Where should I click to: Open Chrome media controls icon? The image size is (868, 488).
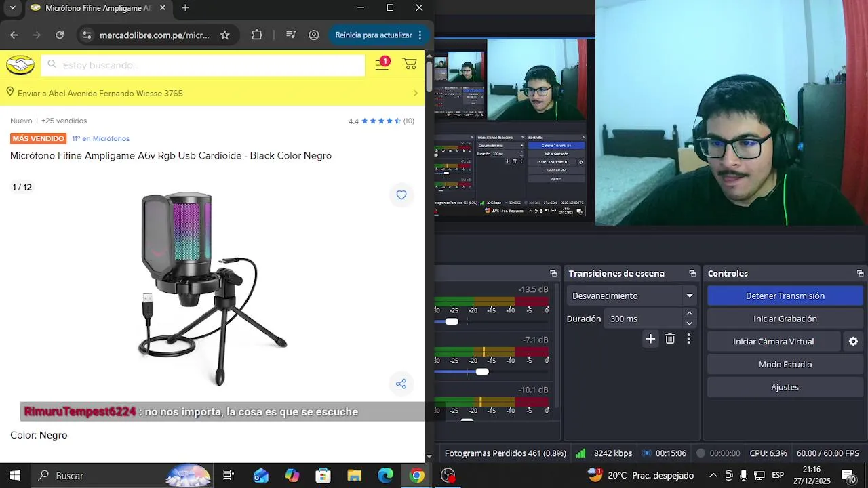coord(291,35)
